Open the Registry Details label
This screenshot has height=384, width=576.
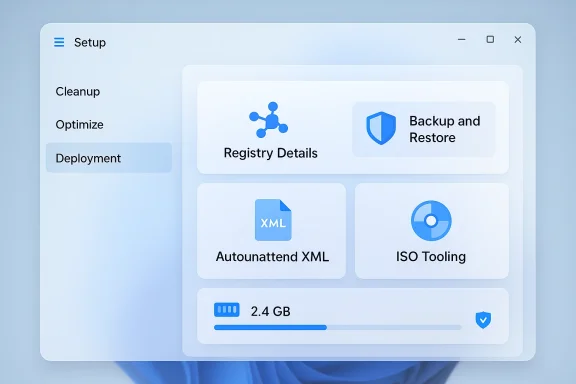pyautogui.click(x=271, y=153)
